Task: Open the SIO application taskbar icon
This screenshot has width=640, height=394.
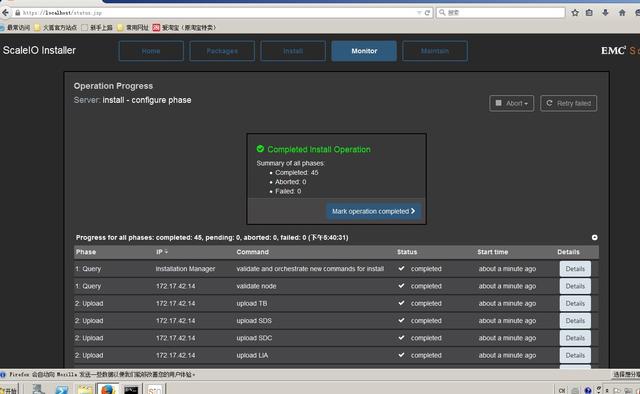Action: [x=154, y=390]
